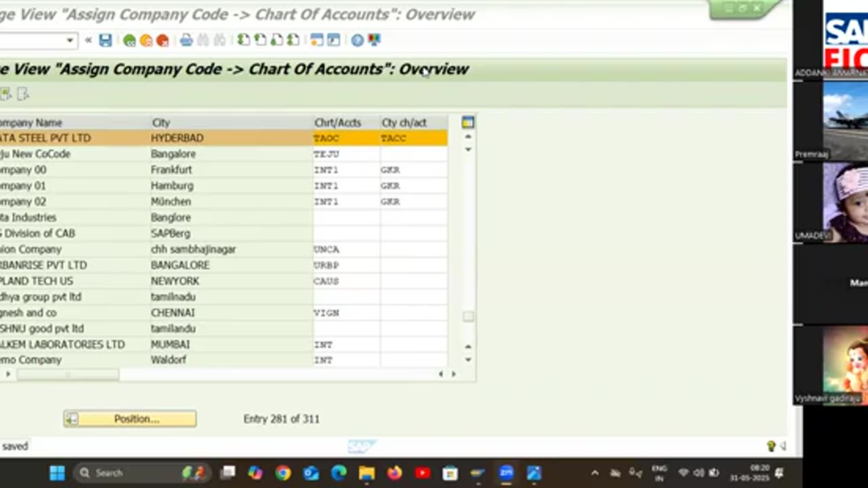Show hidden system tray icons chevron
The height and width of the screenshot is (488, 868).
click(595, 473)
